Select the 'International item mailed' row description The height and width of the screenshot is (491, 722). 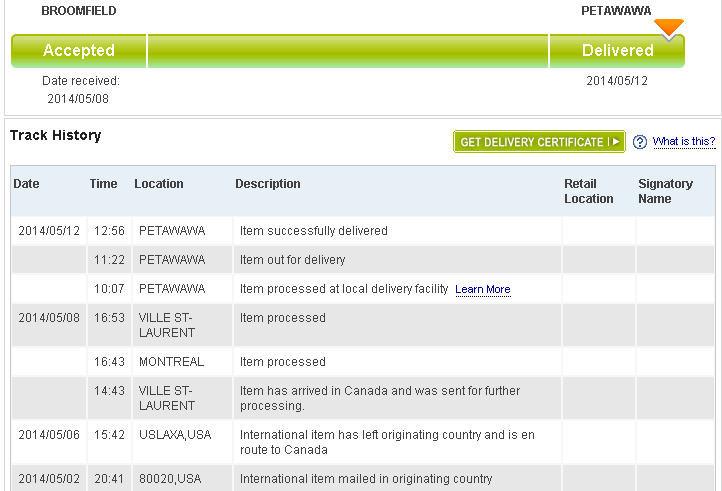click(366, 479)
